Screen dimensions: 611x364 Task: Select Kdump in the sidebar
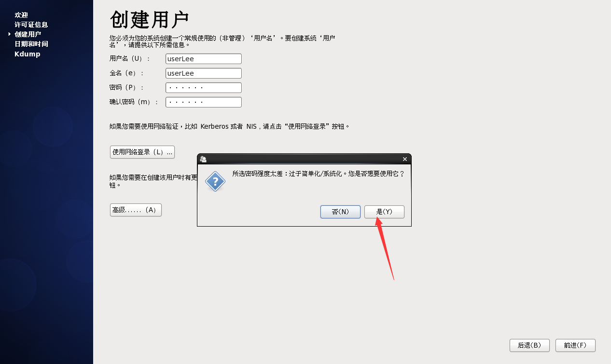point(28,54)
